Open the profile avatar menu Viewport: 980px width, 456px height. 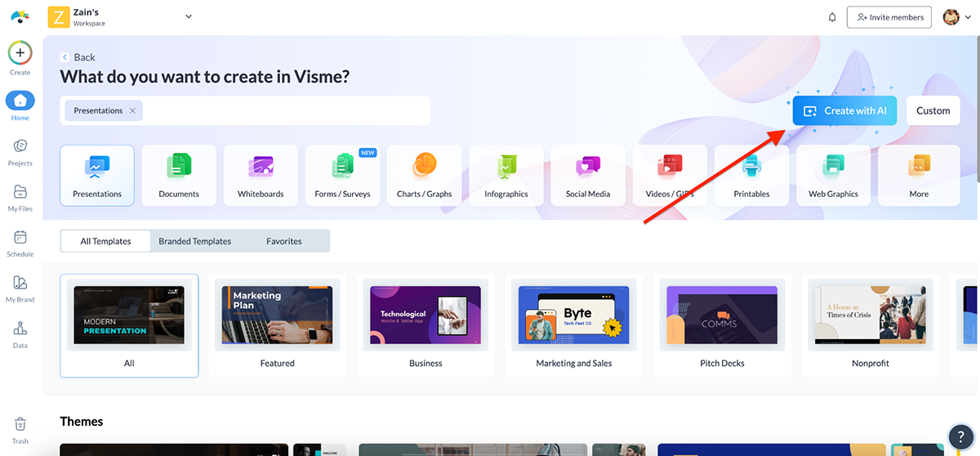point(957,17)
